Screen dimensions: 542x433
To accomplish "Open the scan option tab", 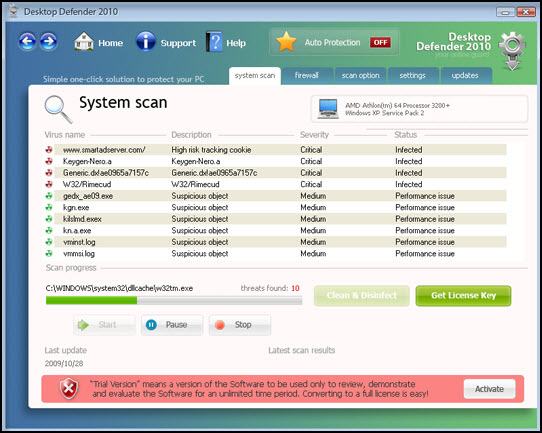I will pos(361,76).
